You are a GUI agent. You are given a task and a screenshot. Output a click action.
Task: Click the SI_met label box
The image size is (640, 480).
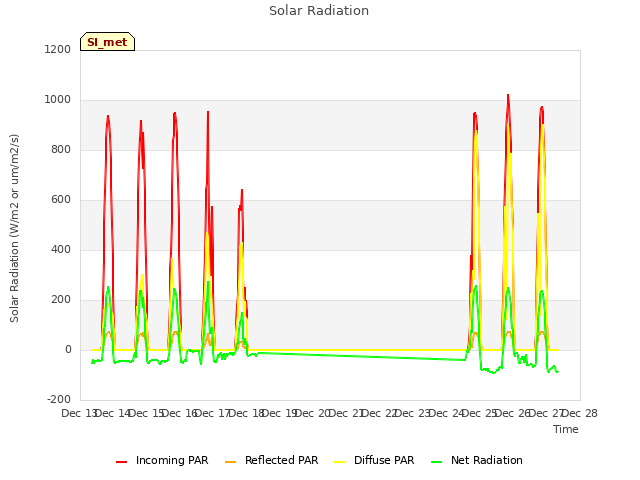tap(107, 42)
